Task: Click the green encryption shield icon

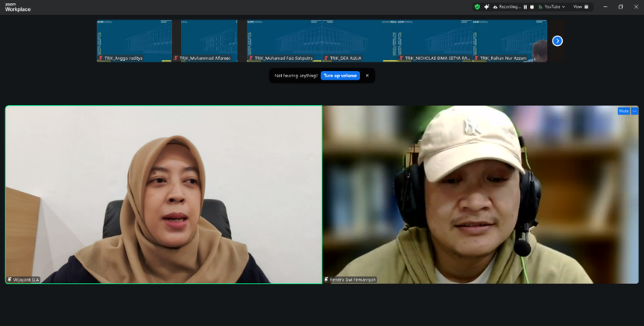Action: pos(477,7)
